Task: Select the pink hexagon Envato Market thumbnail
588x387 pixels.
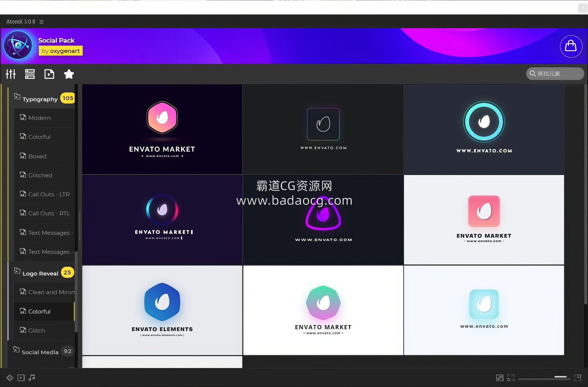Action: tap(162, 129)
